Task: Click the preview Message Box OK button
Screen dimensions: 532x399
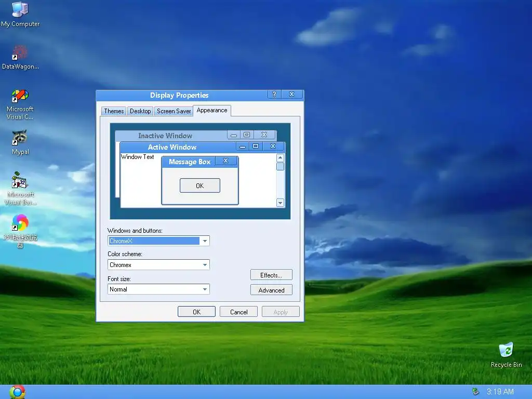Action: (200, 185)
